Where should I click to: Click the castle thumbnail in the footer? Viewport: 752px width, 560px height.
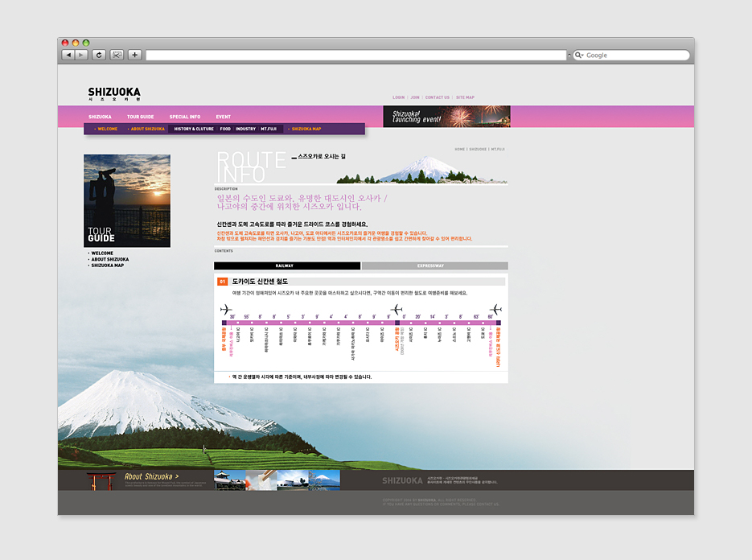pos(230,480)
